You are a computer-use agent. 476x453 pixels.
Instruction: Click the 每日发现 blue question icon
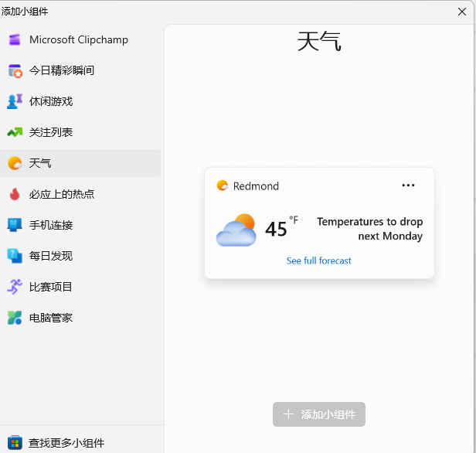tap(15, 256)
